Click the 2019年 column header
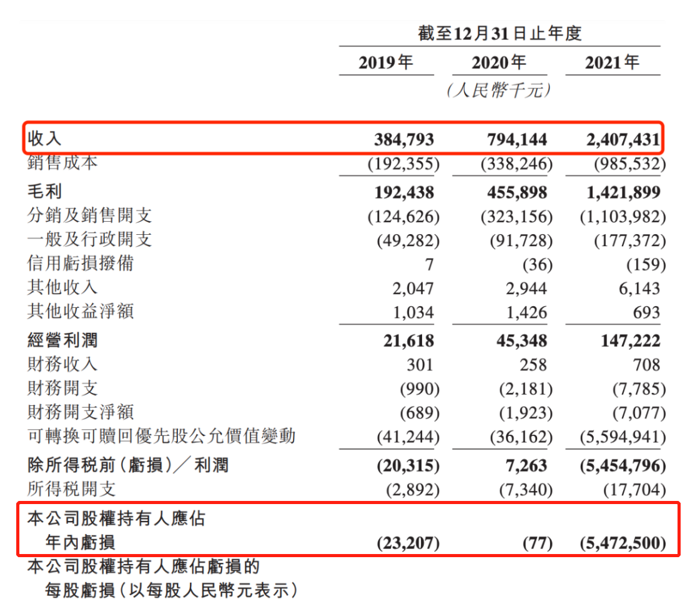This screenshot has width=700, height=604. click(386, 62)
